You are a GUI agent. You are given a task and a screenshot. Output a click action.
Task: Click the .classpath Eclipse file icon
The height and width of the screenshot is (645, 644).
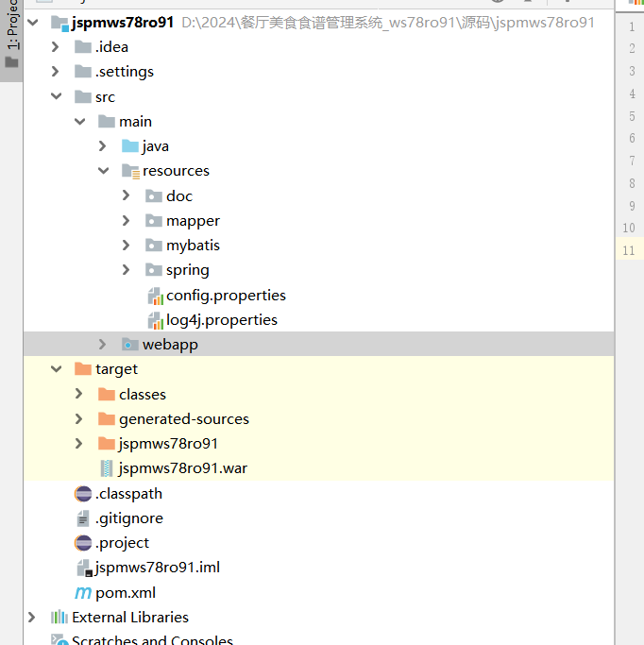pos(83,494)
